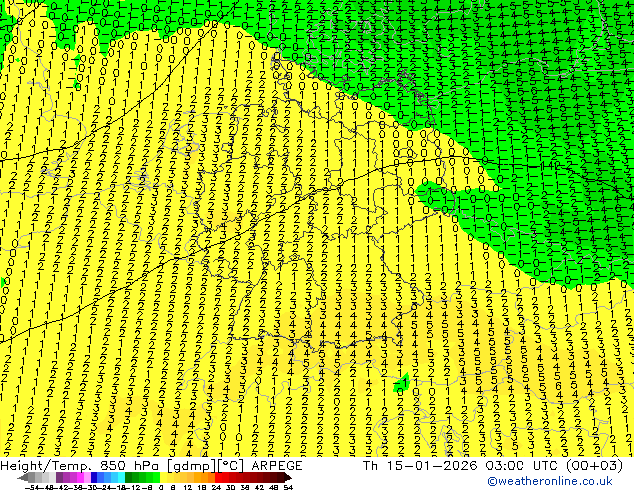Image resolution: width=634 pixels, height=490 pixels.
Task: Select the bright red legend swatch
Action: (x=218, y=478)
